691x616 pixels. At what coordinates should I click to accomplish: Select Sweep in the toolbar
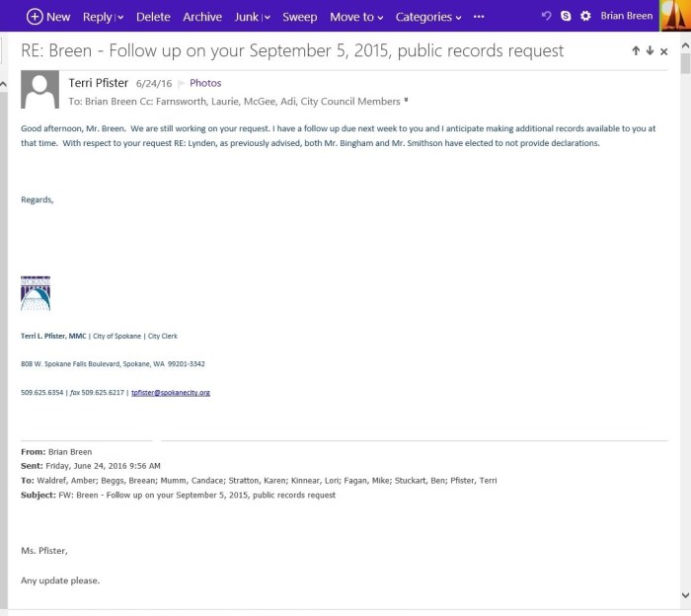300,17
